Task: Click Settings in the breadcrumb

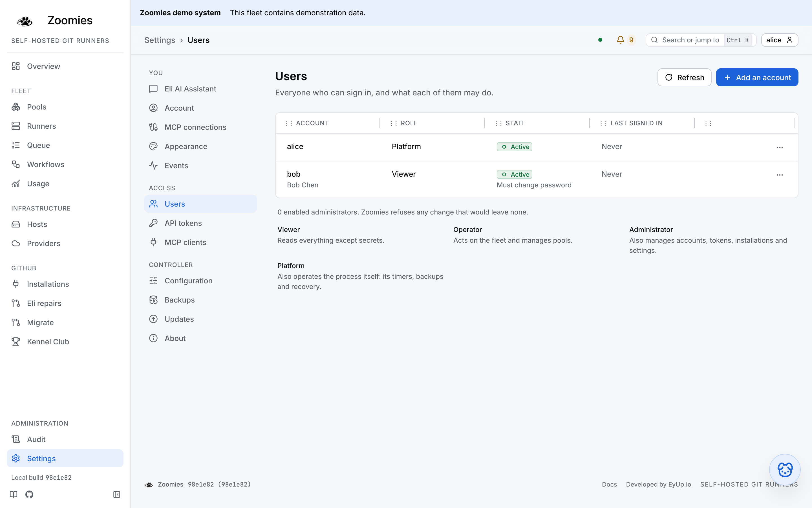Action: tap(160, 40)
